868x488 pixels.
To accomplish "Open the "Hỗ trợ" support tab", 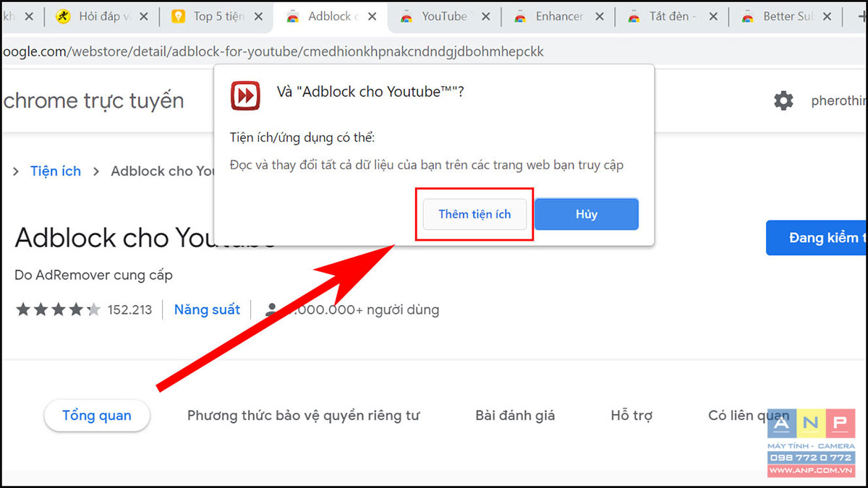I will (631, 416).
